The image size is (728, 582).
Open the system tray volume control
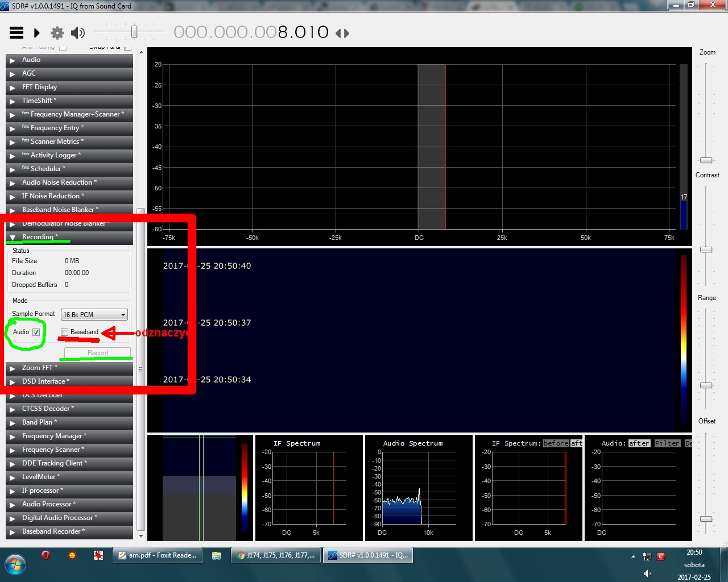[647, 573]
